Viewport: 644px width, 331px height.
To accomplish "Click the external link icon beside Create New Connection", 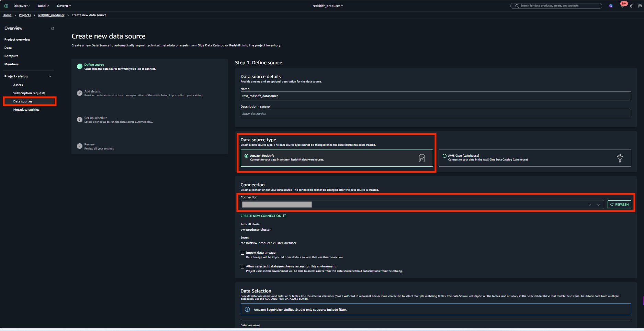I will [x=285, y=216].
